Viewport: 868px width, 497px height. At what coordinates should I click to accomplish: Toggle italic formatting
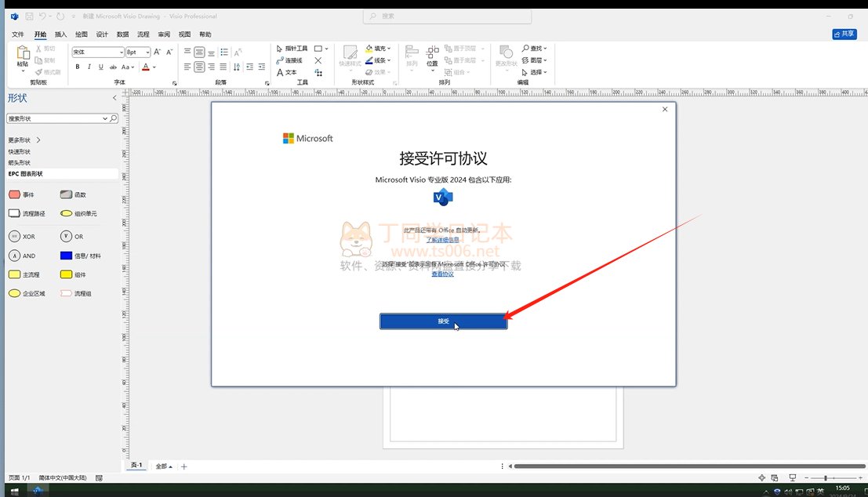[x=89, y=67]
